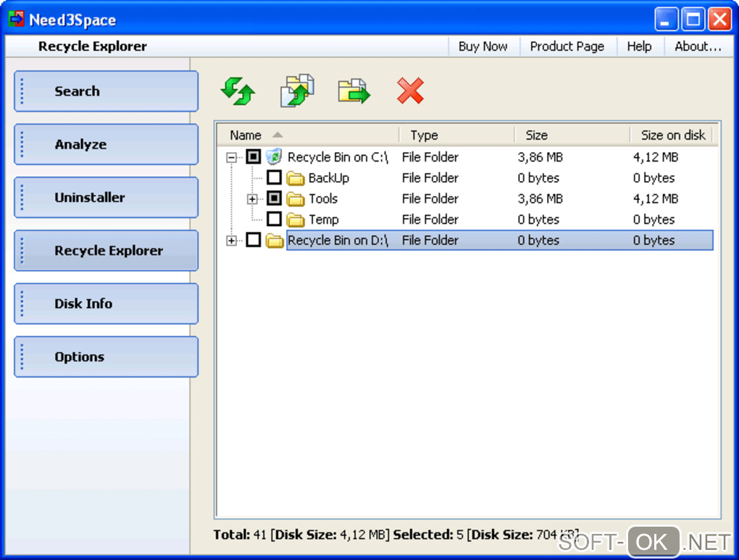The height and width of the screenshot is (560, 739).
Task: Close the Need3Space window
Action: pos(719,20)
